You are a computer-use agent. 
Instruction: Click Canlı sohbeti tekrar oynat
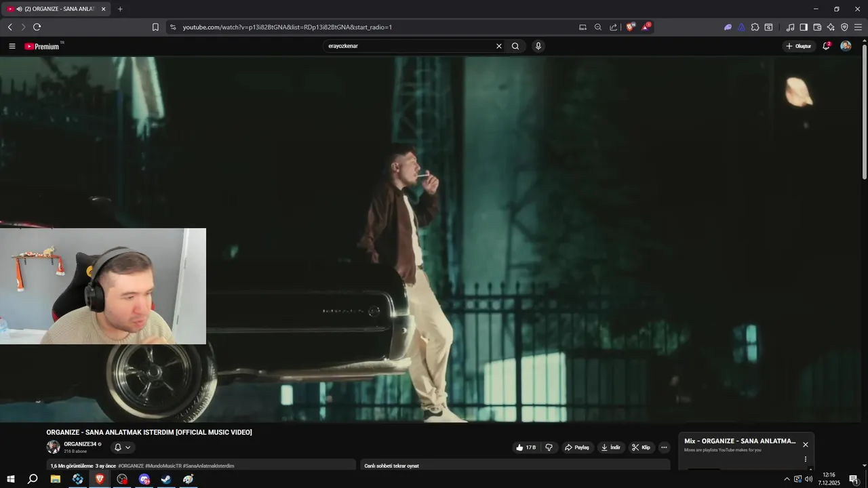(391, 466)
